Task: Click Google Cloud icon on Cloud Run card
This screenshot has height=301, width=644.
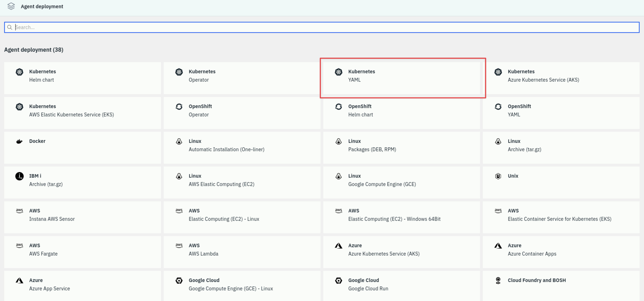Action: 339,280
